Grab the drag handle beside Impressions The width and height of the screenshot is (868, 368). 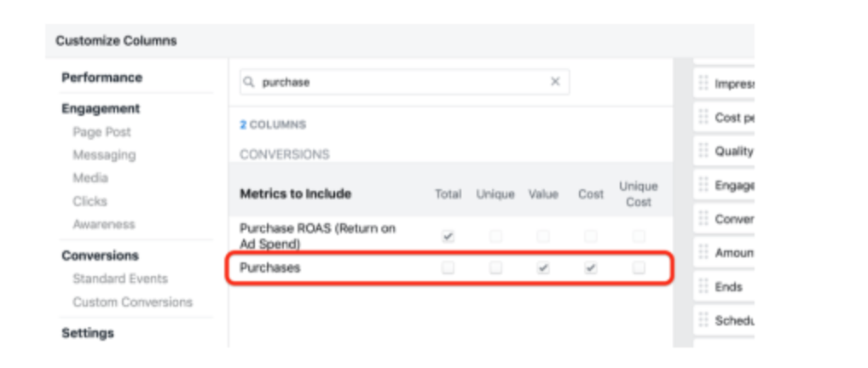point(703,83)
